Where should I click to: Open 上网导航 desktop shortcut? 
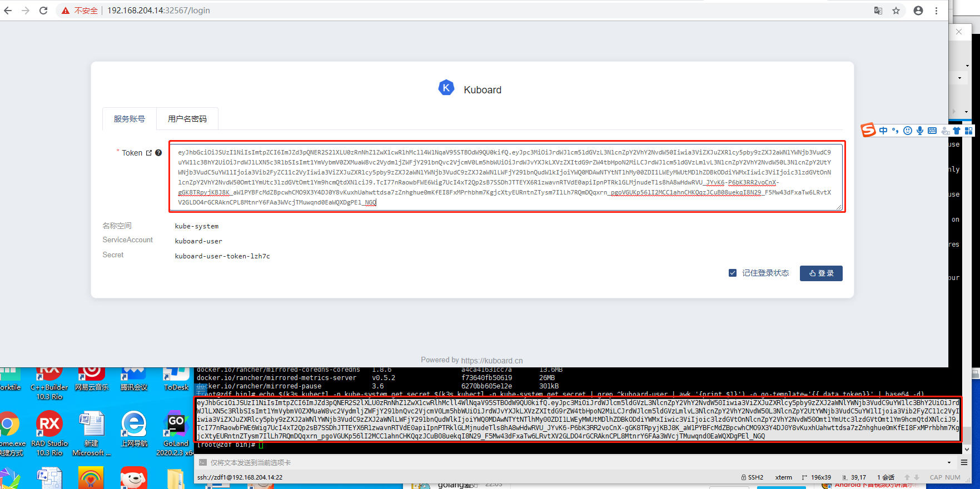coord(134,430)
